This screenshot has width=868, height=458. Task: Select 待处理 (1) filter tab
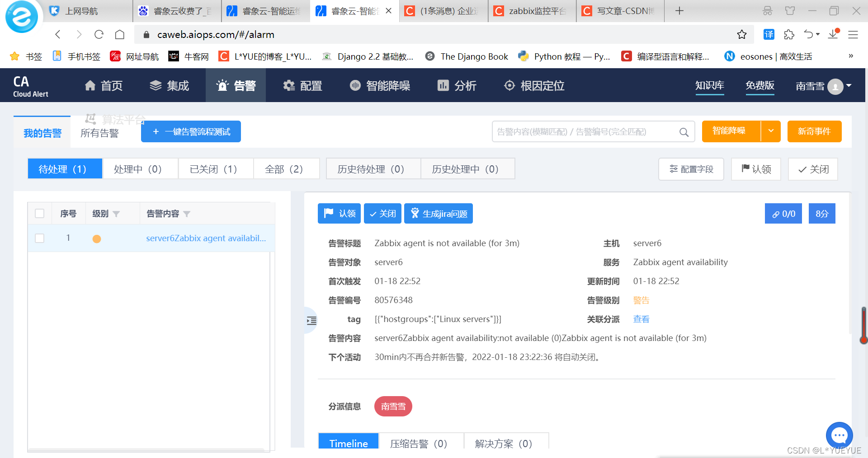(65, 169)
